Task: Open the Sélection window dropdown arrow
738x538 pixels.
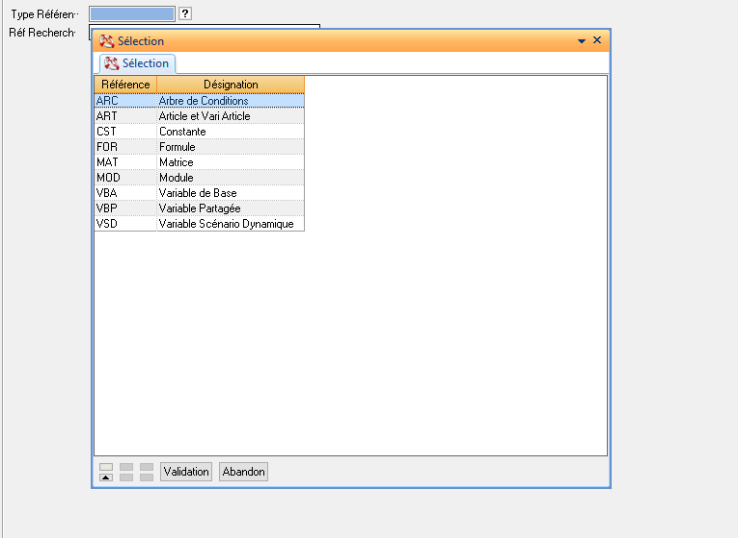Action: [582, 41]
